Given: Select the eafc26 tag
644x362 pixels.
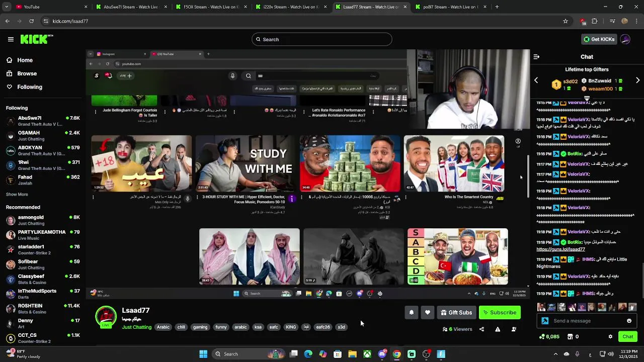Looking at the screenshot, I should [x=323, y=327].
